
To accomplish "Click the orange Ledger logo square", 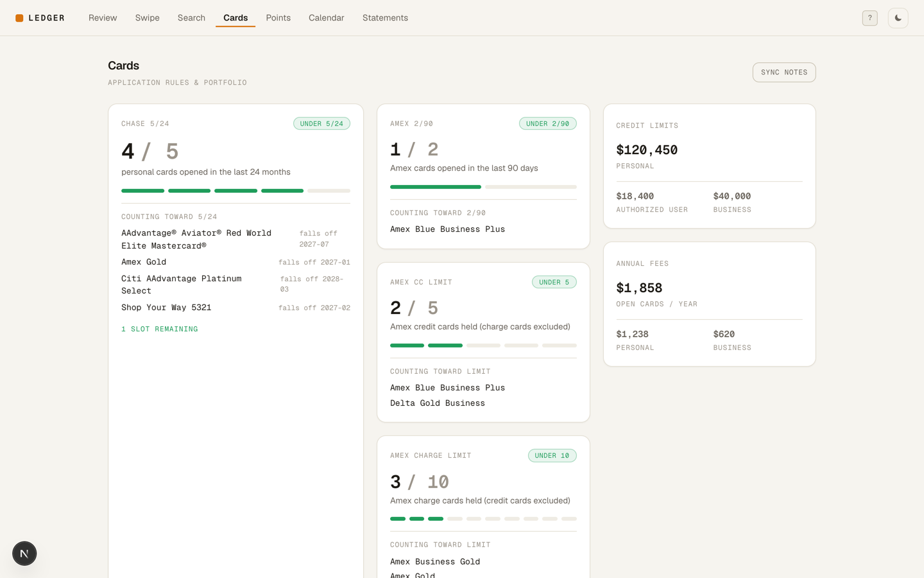I will pos(19,18).
